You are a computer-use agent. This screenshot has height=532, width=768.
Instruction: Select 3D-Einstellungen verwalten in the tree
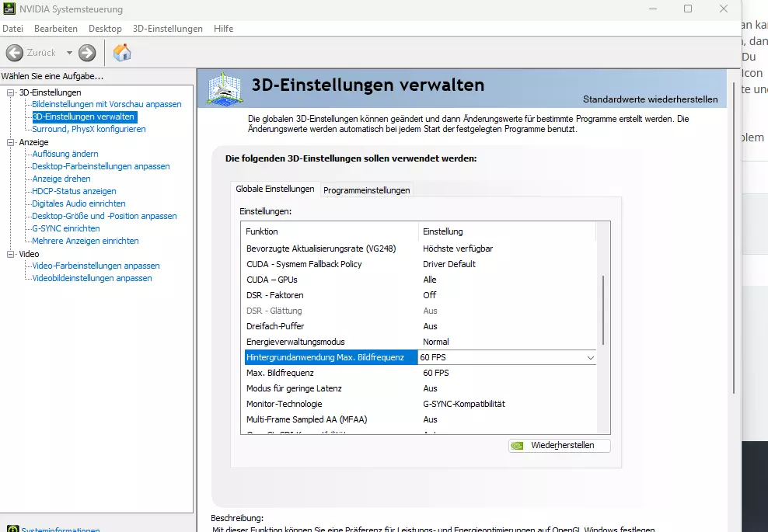click(x=83, y=116)
